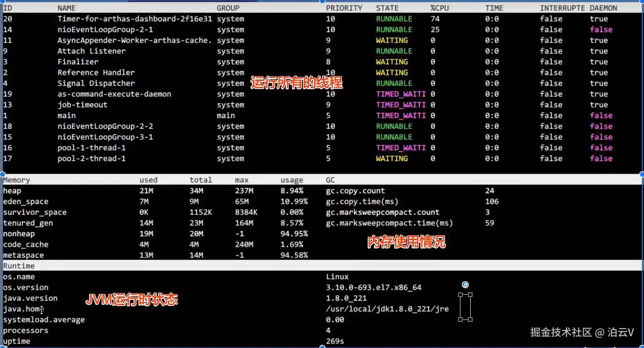Image resolution: width=644 pixels, height=348 pixels.
Task: Click the gc.marksweepcompact.time(ms) label
Action: (390, 223)
